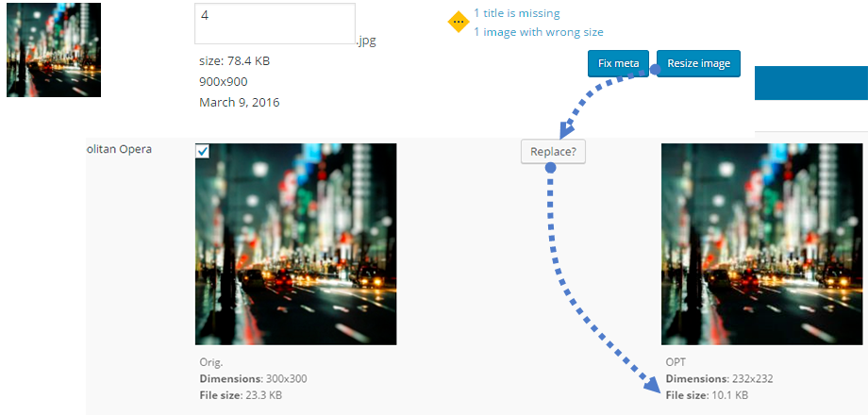Click the optimized 232x232 image preview
This screenshot has height=415, width=868.
click(x=761, y=244)
